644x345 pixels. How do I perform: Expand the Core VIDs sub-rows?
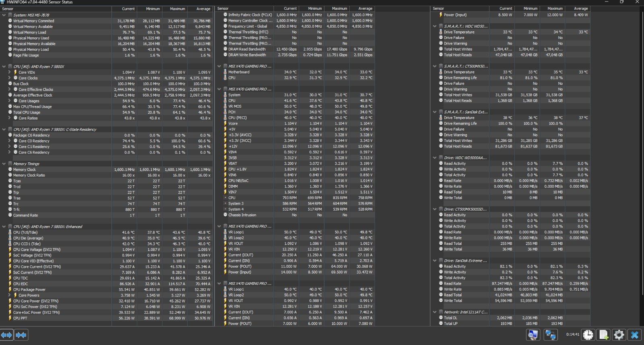pyautogui.click(x=10, y=72)
